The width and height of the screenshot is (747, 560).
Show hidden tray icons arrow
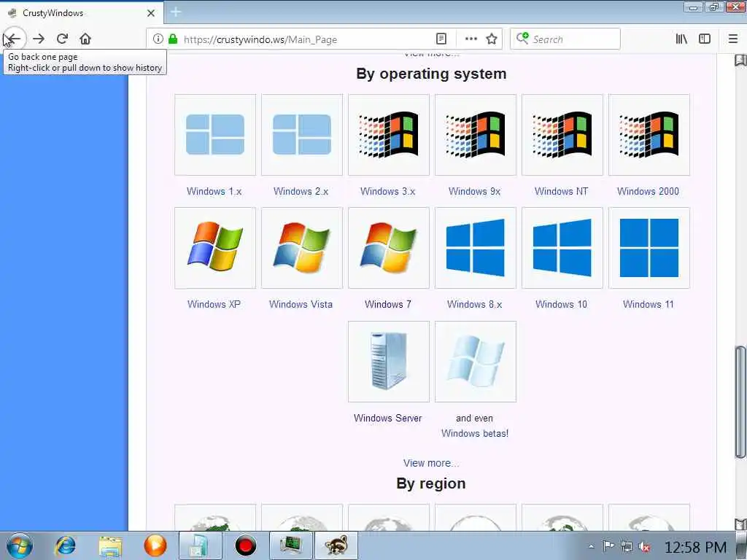click(x=591, y=547)
